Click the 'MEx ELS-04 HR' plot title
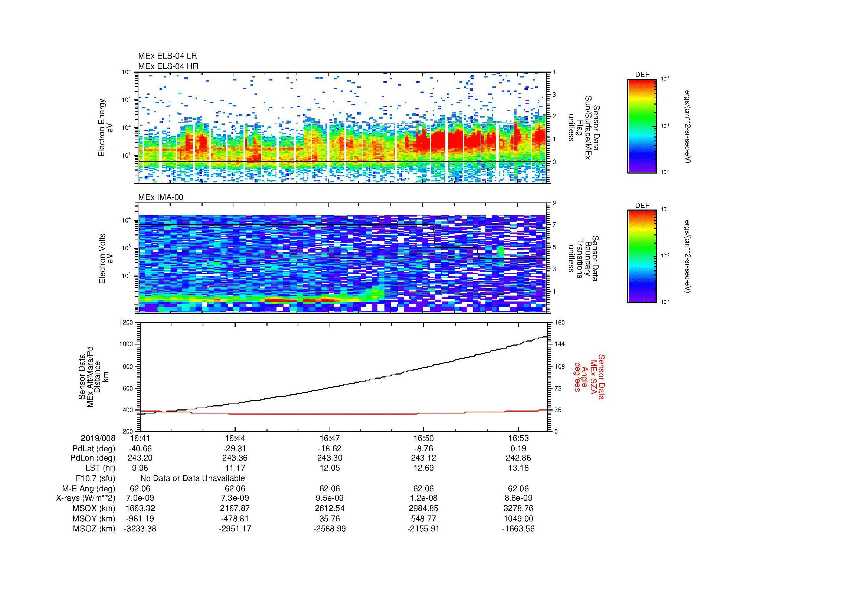 click(x=168, y=66)
